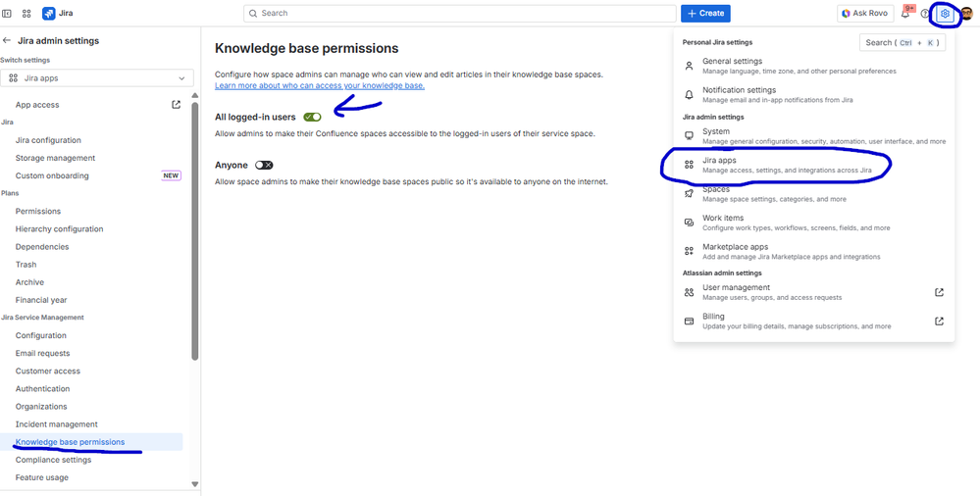
Task: Open Compliance settings in sidebar
Action: point(53,460)
